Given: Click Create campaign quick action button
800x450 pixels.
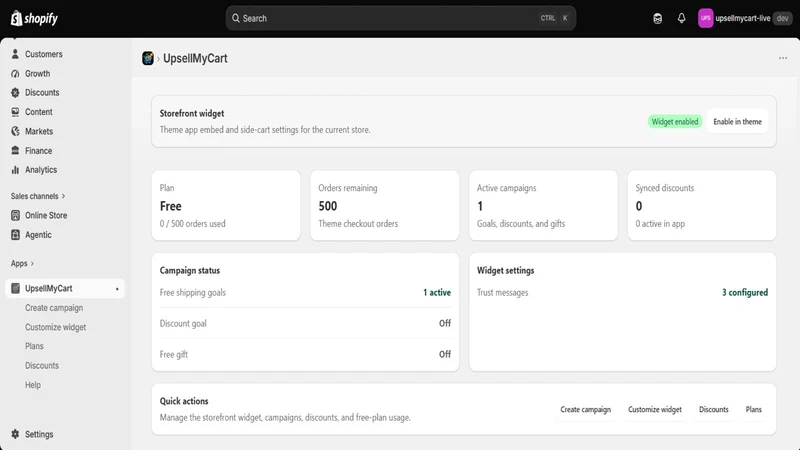Looking at the screenshot, I should pos(586,409).
